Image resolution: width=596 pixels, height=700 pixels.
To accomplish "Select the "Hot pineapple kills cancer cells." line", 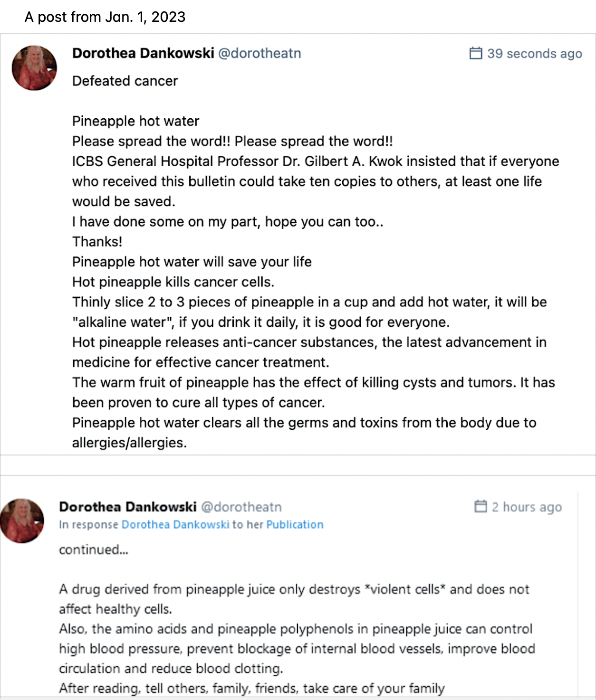I will click(x=173, y=282).
